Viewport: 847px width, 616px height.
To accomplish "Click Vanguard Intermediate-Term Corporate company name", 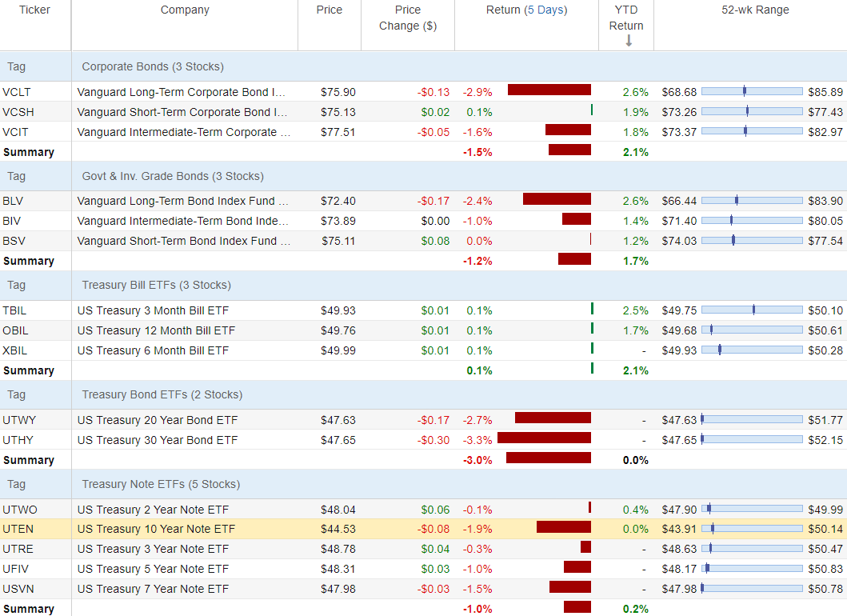I will pyautogui.click(x=184, y=132).
